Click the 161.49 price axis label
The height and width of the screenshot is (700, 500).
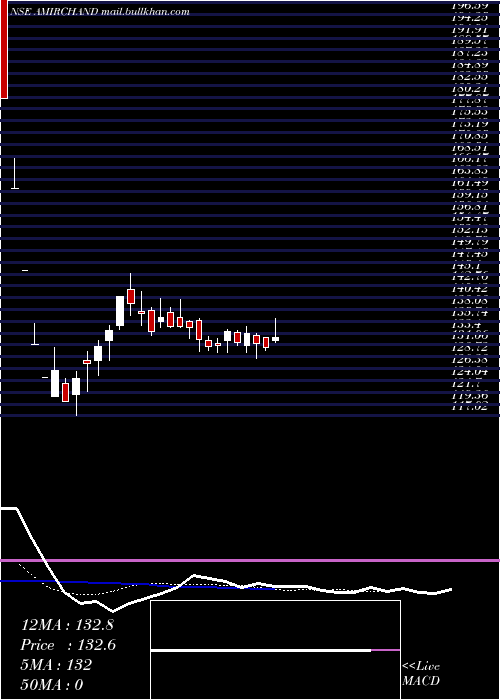click(469, 183)
